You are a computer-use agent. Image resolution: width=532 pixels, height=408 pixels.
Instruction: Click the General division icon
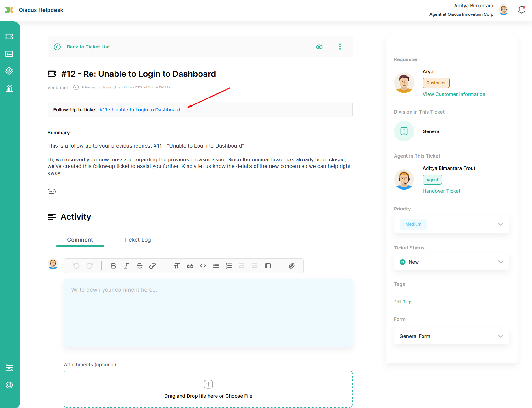(x=404, y=131)
